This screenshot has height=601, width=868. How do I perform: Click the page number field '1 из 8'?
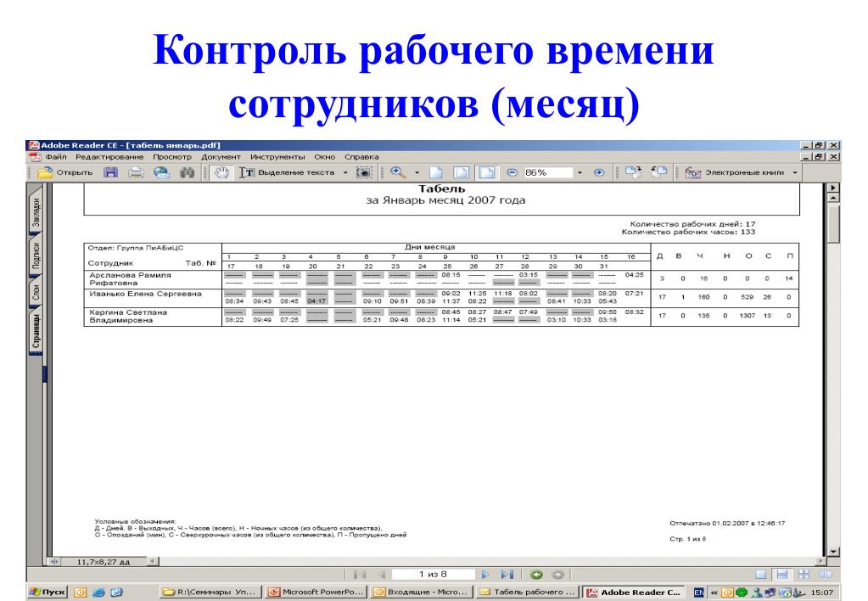[x=434, y=575]
